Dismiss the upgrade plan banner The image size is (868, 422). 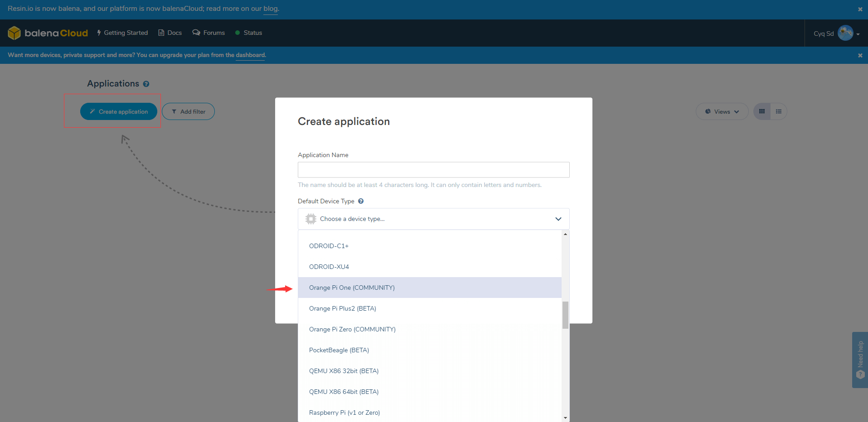[x=860, y=55]
